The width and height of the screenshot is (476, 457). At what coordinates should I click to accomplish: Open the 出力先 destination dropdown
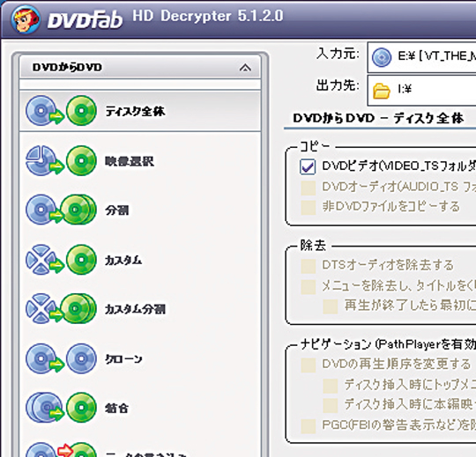click(x=421, y=91)
